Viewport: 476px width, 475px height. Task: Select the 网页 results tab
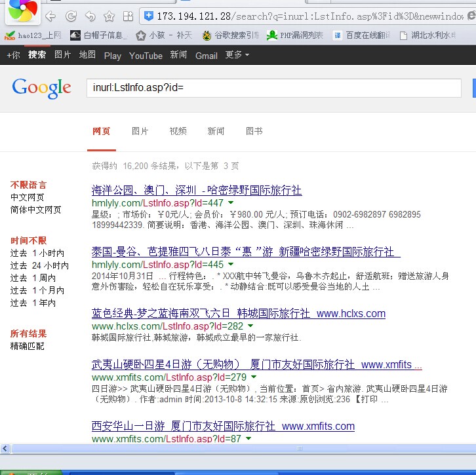(x=102, y=131)
